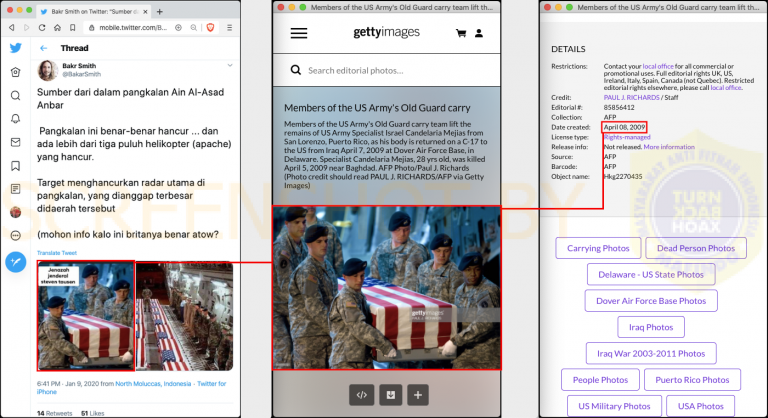
Task: View the 14 Retweets count
Action: [x=54, y=413]
